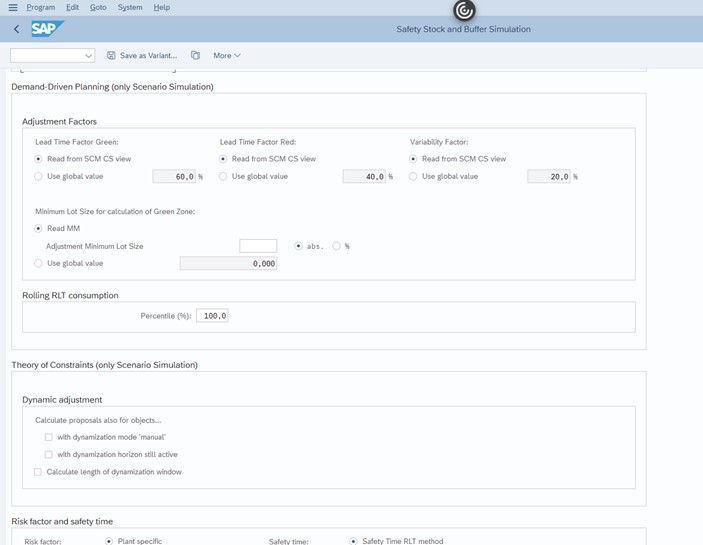Click the Adjustment Factors heading
The height and width of the screenshot is (545, 703).
tap(59, 121)
